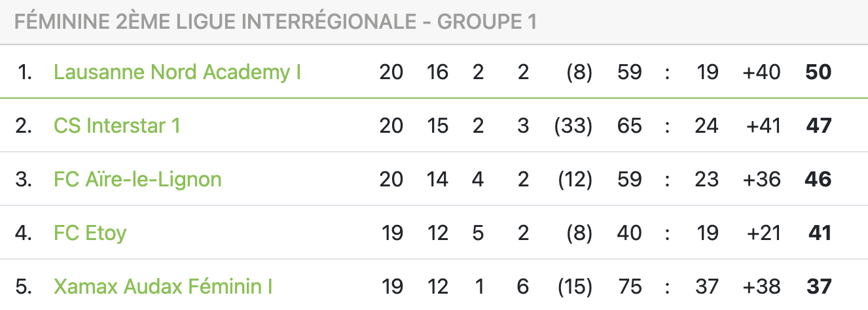Click the +38 goal difference for Xamax Audax
Viewport: 868px width, 310px height.
coord(761,286)
